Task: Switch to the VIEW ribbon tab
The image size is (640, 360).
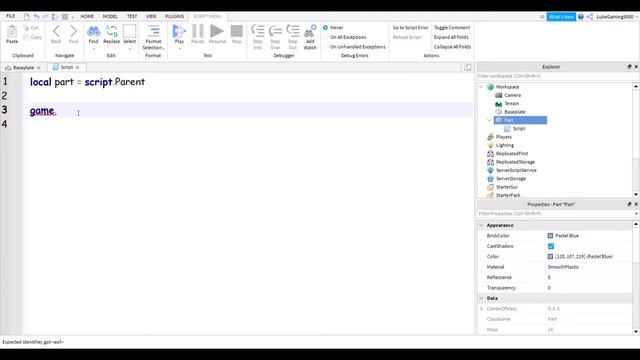Action: point(151,16)
